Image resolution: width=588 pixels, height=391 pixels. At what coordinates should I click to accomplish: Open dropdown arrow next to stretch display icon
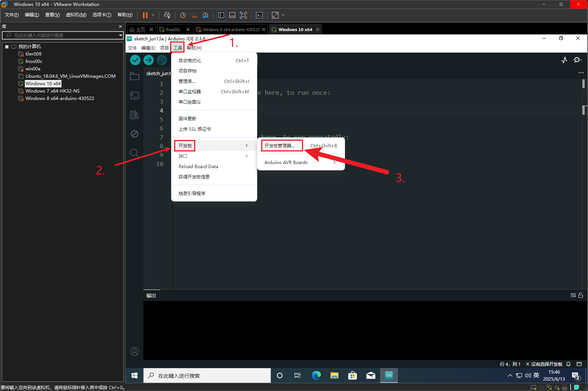pos(283,15)
